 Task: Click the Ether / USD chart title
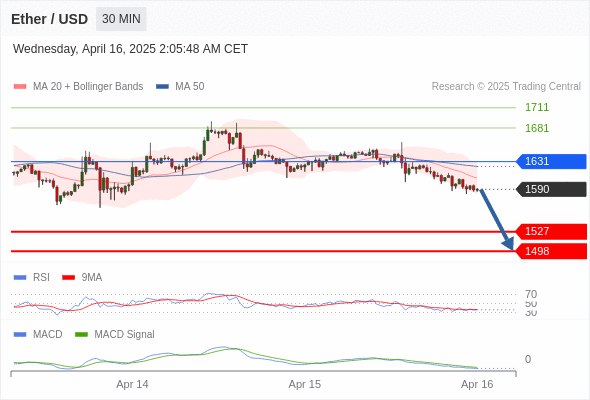[x=49, y=19]
